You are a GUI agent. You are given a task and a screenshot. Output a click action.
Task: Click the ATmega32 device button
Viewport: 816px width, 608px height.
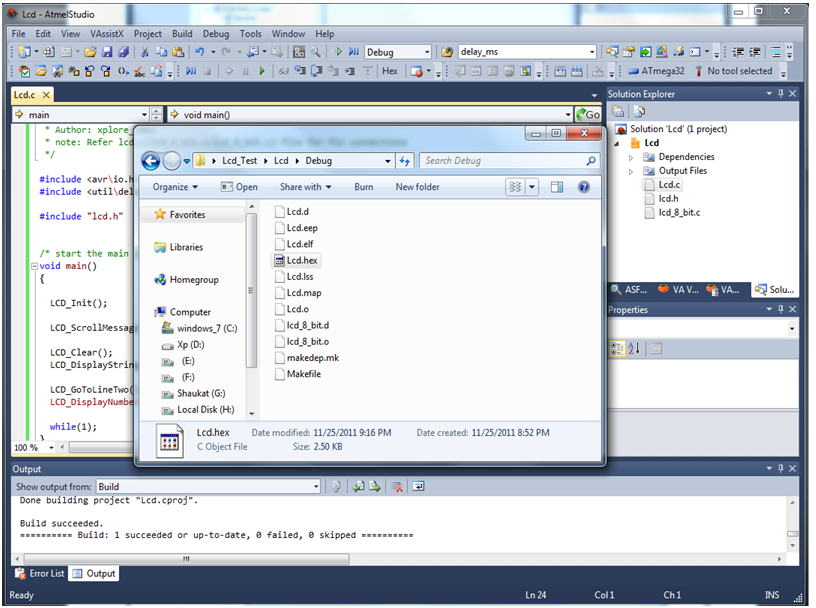click(x=656, y=71)
